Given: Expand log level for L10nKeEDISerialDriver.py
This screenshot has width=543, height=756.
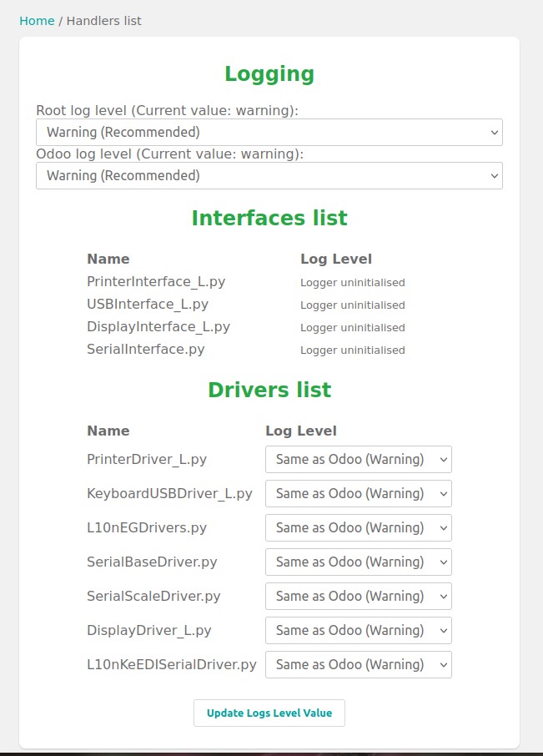Looking at the screenshot, I should coord(359,665).
